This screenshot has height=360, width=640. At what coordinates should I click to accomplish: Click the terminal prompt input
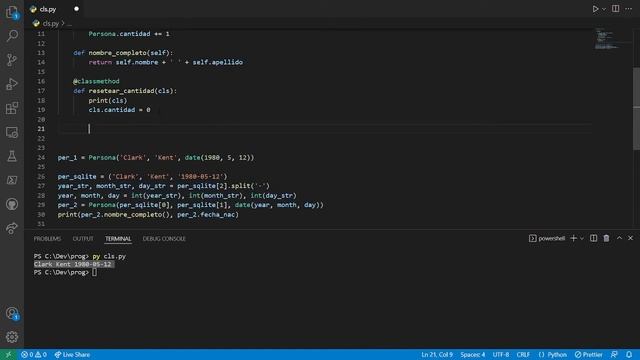(x=95, y=272)
